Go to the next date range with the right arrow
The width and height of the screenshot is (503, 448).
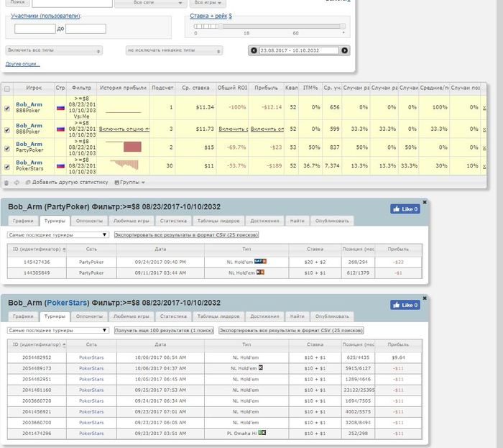coord(344,50)
